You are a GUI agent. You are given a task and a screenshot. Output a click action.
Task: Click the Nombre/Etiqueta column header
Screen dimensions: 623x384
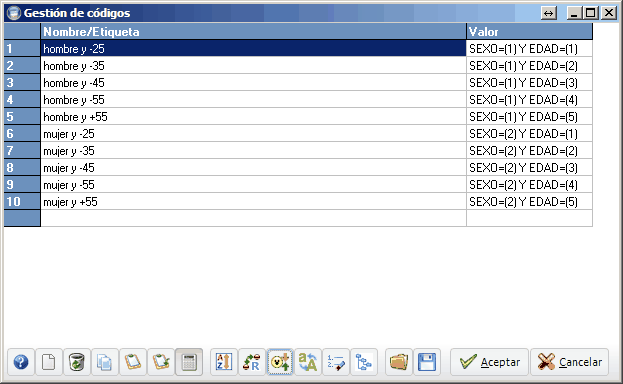click(253, 31)
